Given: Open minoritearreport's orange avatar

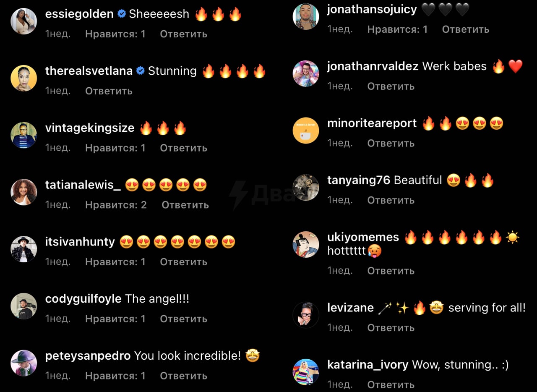Looking at the screenshot, I should [306, 131].
